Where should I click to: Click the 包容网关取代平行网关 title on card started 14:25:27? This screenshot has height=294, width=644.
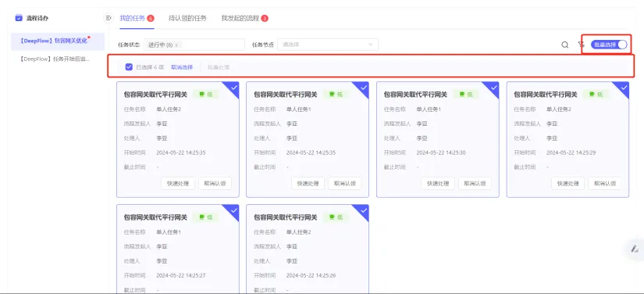tap(155, 217)
